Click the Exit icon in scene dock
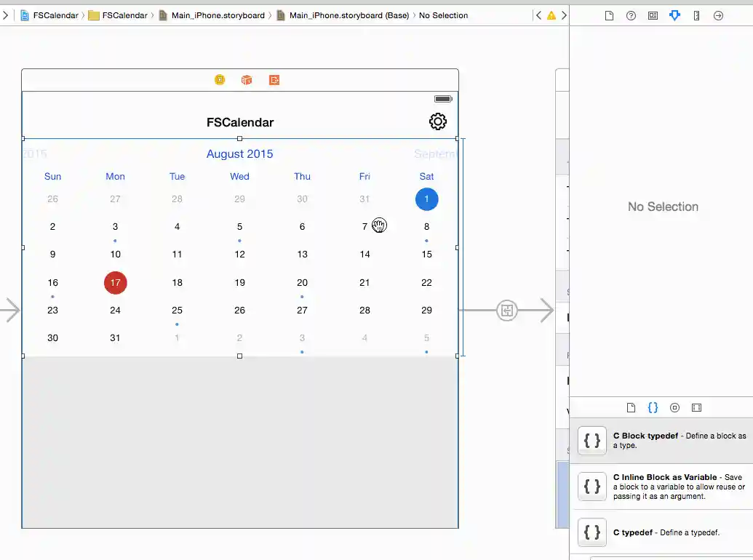753x560 pixels. pyautogui.click(x=274, y=80)
